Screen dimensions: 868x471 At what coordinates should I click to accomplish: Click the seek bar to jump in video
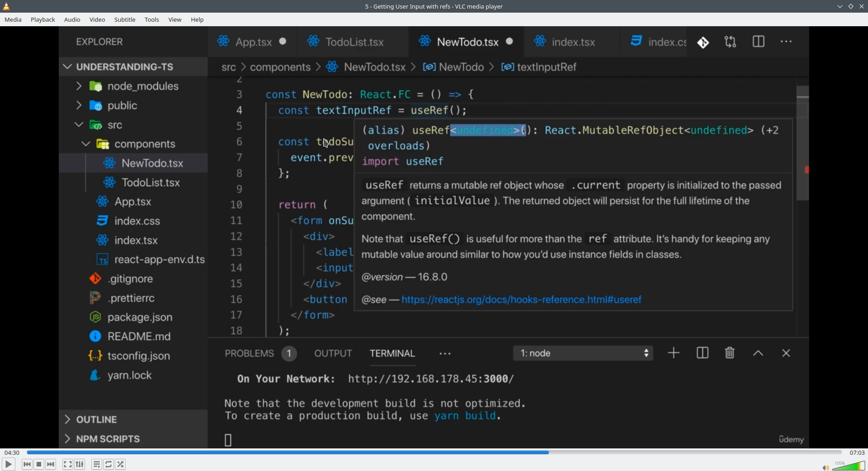434,452
